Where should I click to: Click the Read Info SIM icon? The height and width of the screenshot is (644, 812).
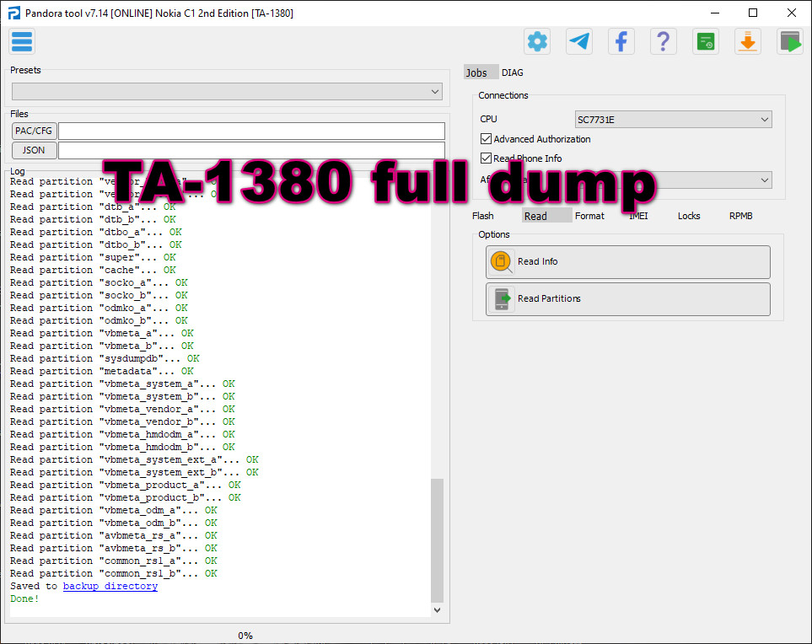pyautogui.click(x=501, y=261)
